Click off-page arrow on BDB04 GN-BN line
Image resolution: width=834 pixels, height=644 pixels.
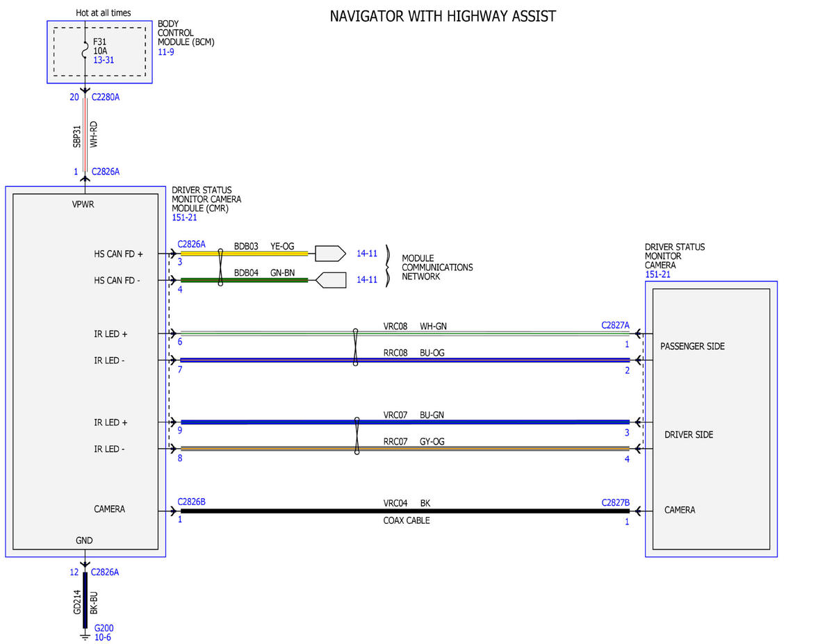tap(331, 280)
